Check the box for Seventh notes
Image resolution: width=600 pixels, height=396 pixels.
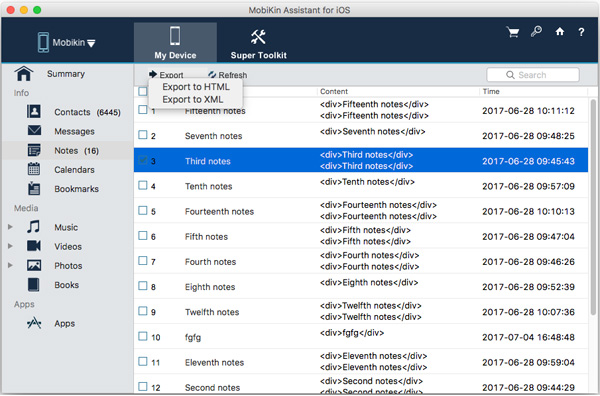click(143, 135)
